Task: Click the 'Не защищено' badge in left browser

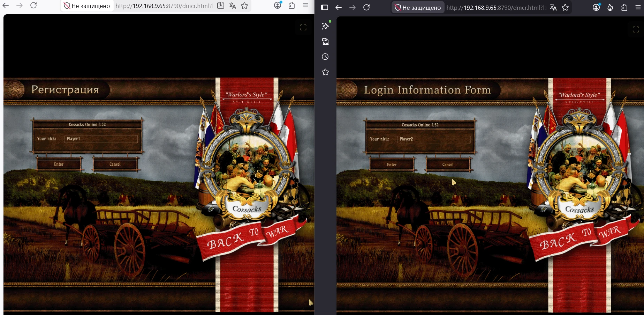Action: pyautogui.click(x=87, y=6)
